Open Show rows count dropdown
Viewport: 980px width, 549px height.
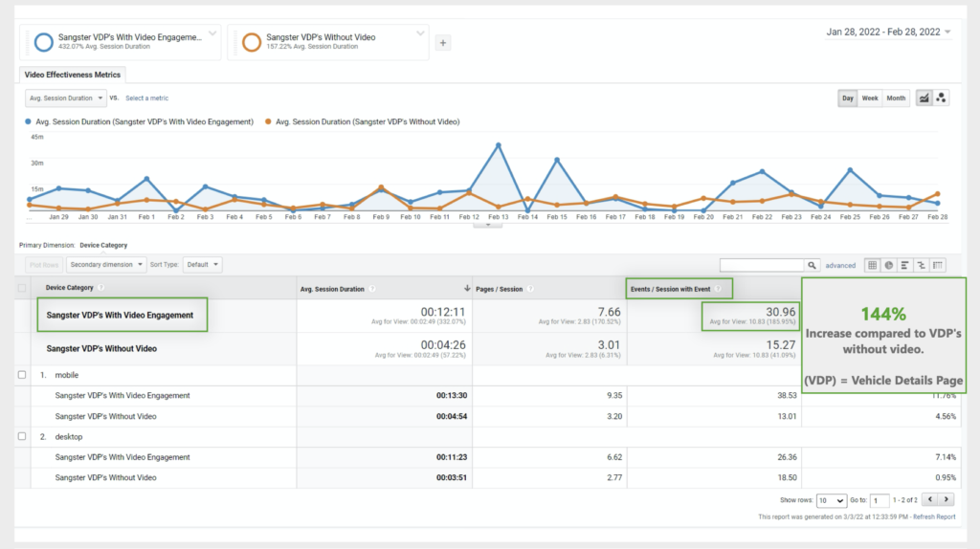832,500
